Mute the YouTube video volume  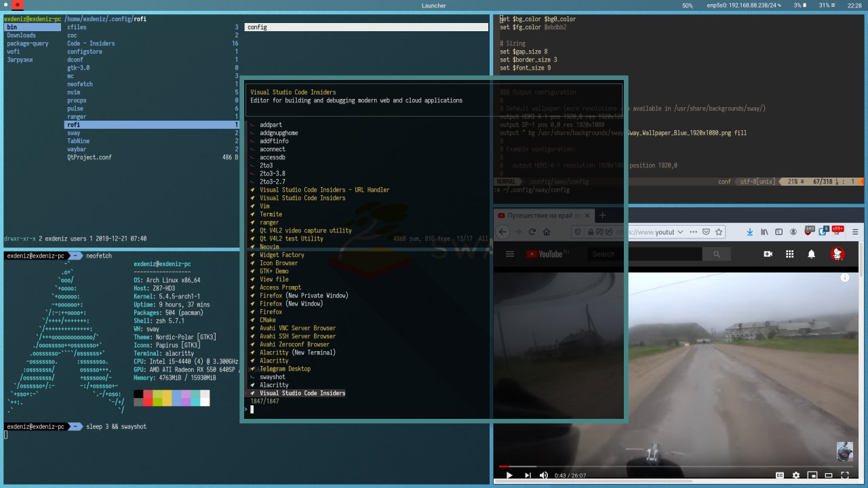coord(543,476)
